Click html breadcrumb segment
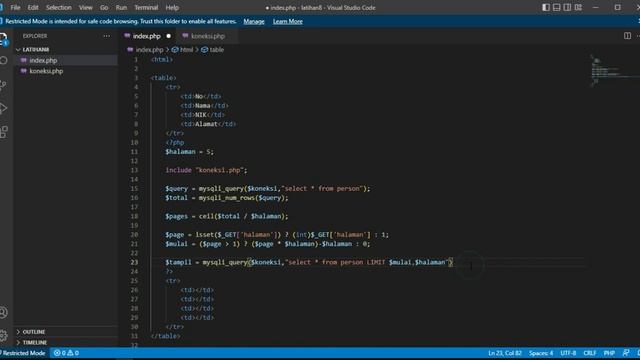 coord(187,50)
